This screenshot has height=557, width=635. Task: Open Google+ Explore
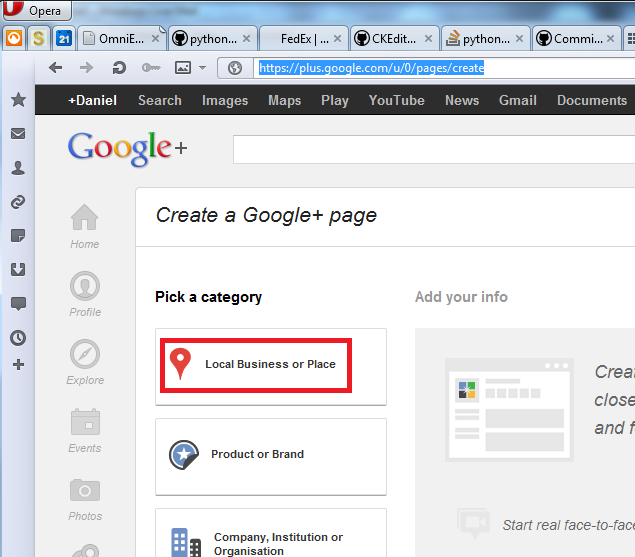point(85,363)
